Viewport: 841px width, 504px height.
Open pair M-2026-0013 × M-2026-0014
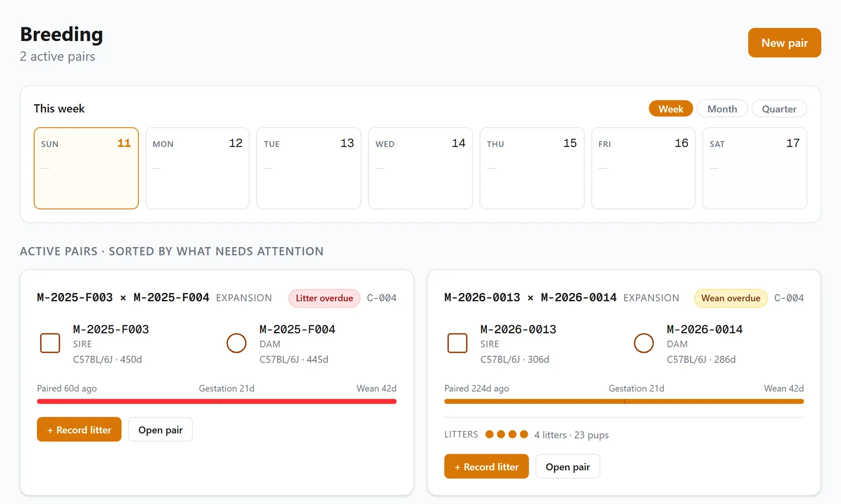pyautogui.click(x=568, y=466)
